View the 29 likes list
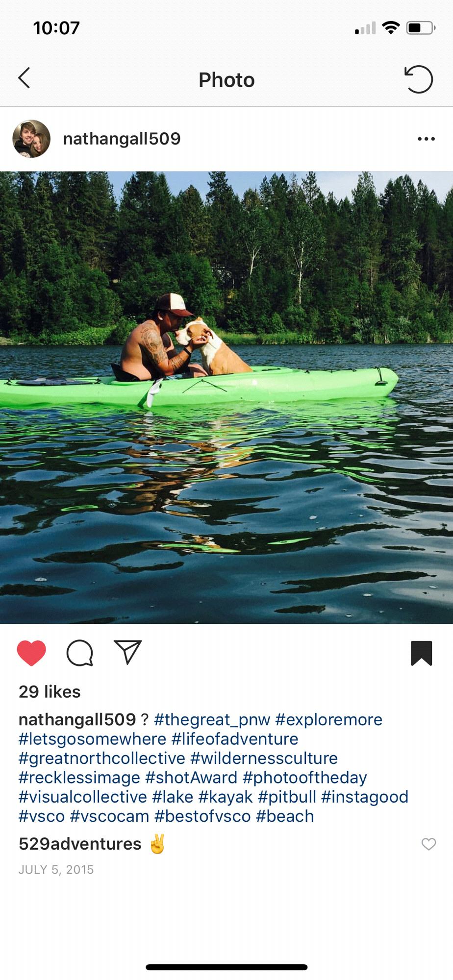Image resolution: width=453 pixels, height=980 pixels. (50, 691)
